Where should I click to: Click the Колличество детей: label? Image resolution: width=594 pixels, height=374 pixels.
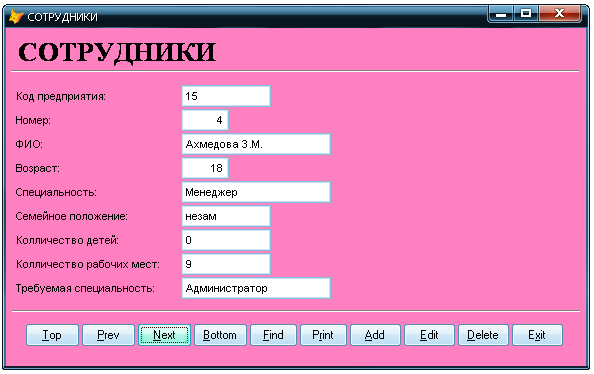click(x=67, y=240)
